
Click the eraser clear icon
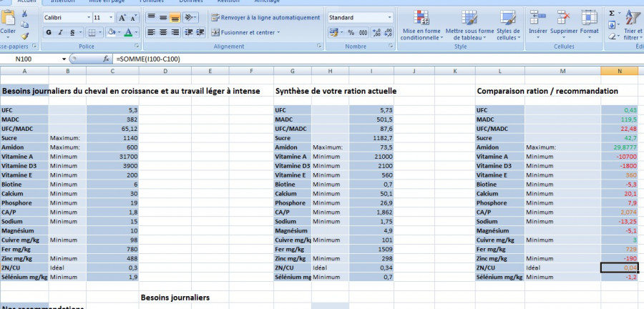click(612, 36)
